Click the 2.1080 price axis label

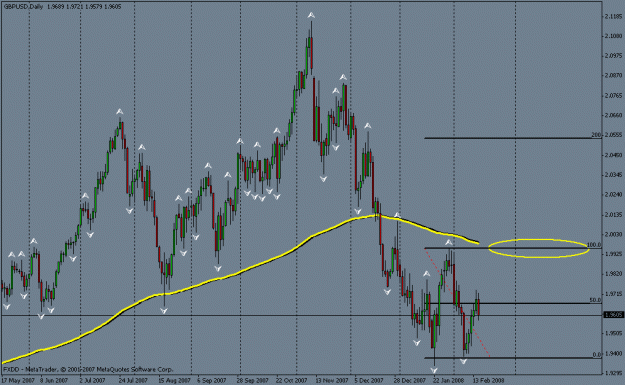pos(613,36)
